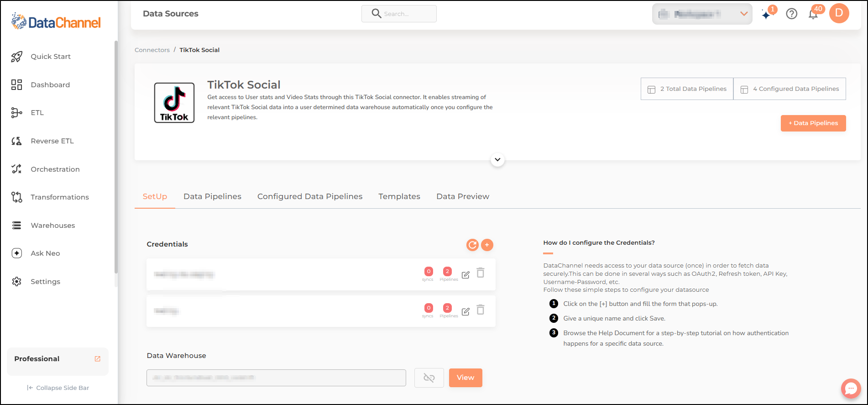
Task: Click 2 Total Data Pipelines button
Action: tap(687, 89)
